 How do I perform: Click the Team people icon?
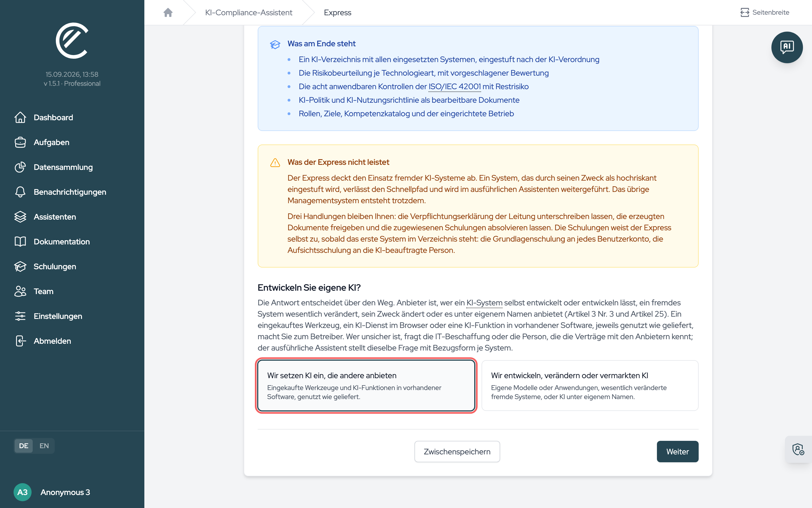(20, 291)
